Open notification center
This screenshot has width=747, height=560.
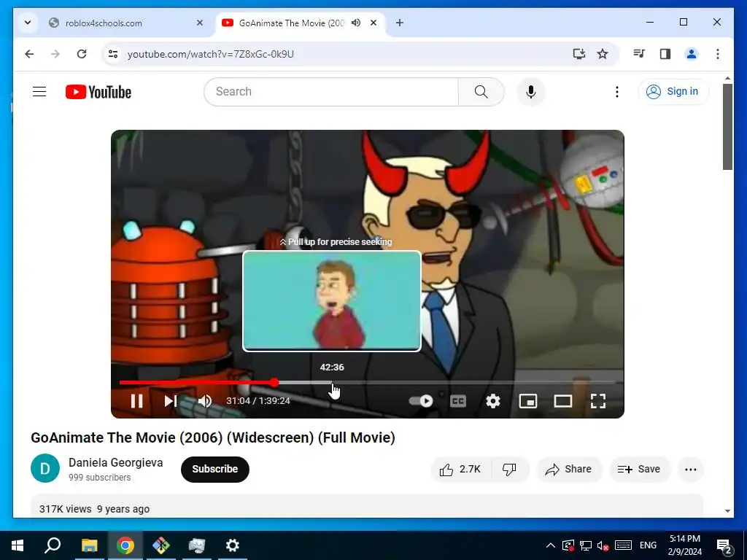point(724,546)
